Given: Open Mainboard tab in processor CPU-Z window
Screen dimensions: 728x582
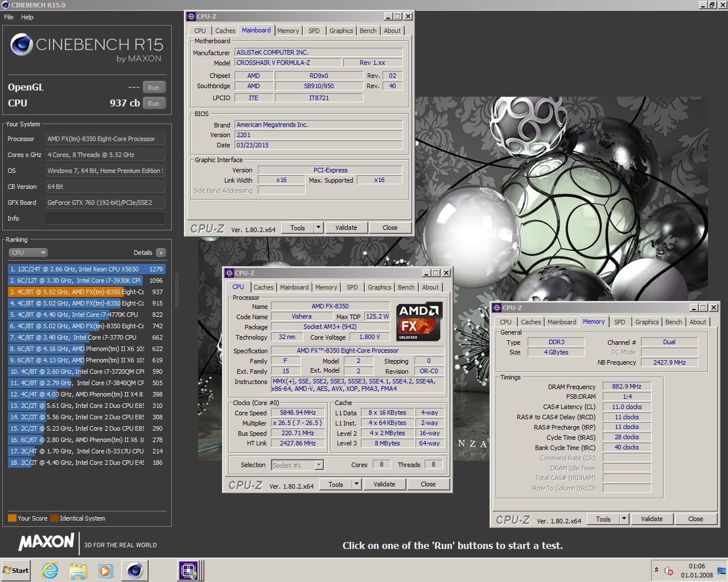Looking at the screenshot, I should click(x=294, y=287).
